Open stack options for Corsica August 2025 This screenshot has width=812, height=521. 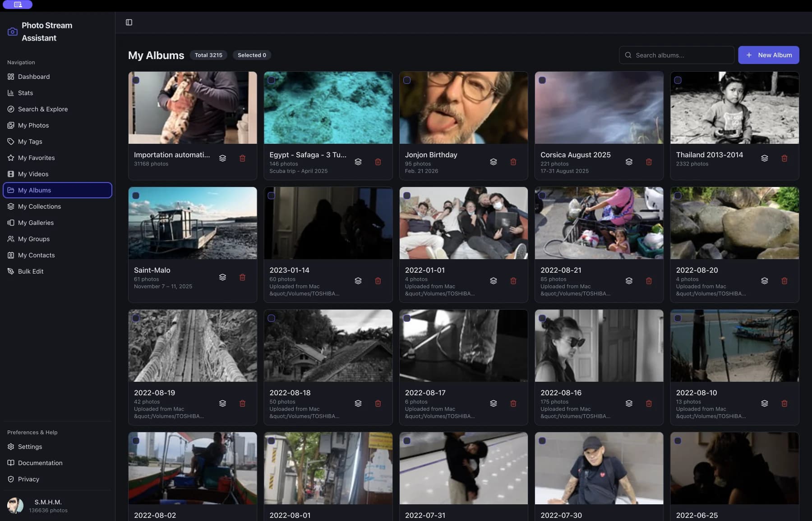[x=629, y=162]
